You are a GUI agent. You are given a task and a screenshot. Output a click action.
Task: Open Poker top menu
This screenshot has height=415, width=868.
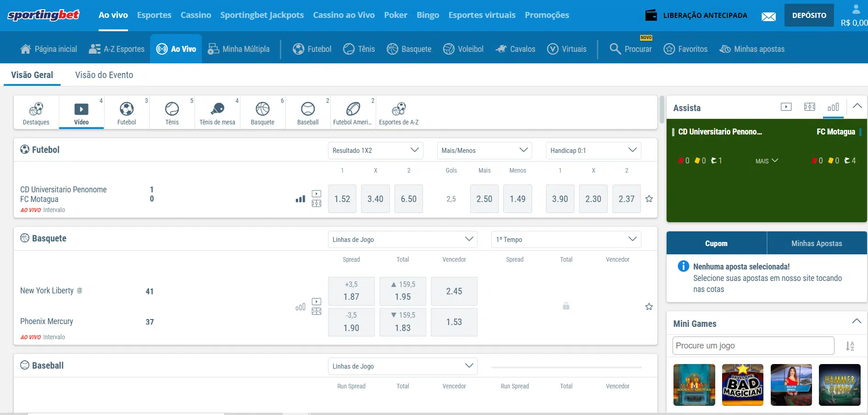coord(395,15)
